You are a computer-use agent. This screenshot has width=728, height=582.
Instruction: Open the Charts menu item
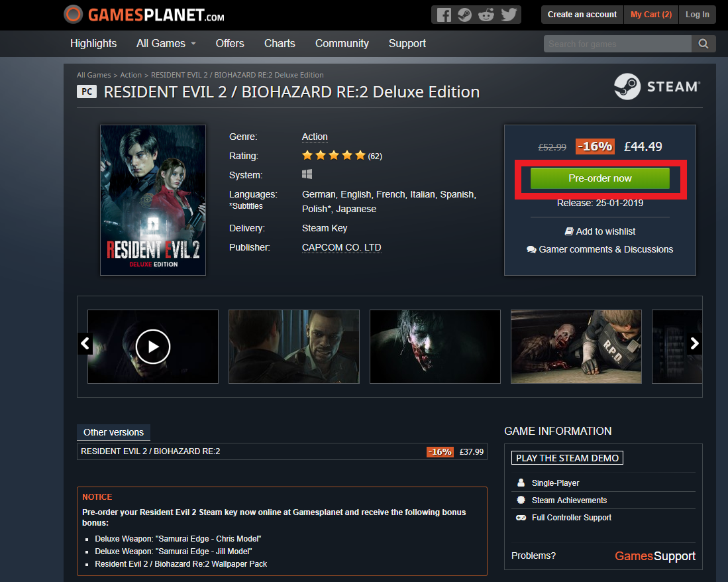pos(280,43)
